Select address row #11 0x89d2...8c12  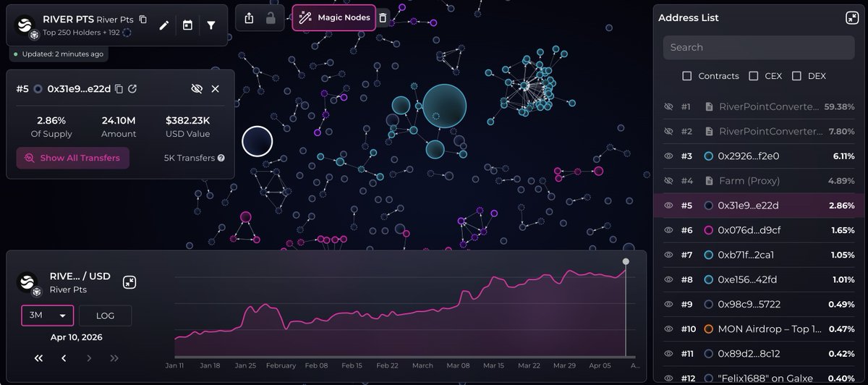point(759,353)
